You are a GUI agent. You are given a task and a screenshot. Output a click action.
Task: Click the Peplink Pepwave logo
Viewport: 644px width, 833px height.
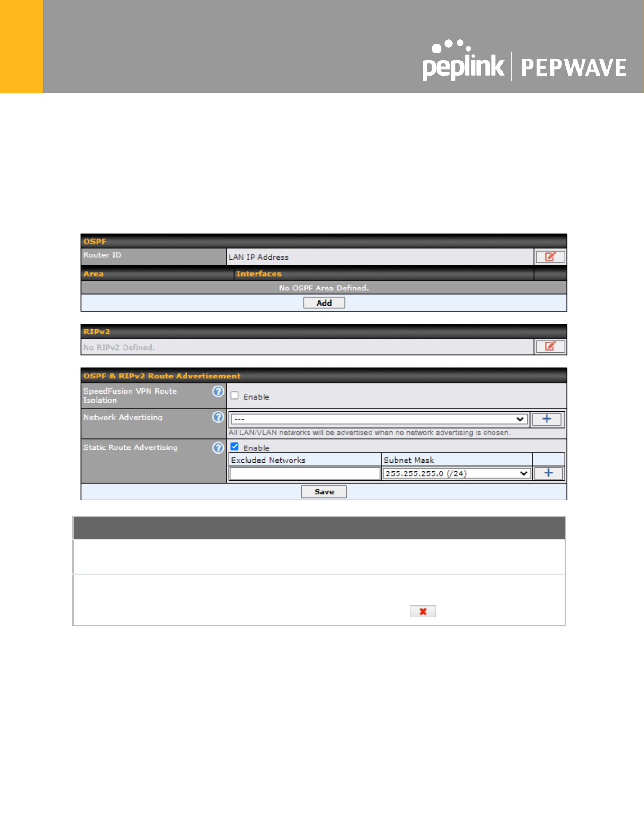point(524,61)
